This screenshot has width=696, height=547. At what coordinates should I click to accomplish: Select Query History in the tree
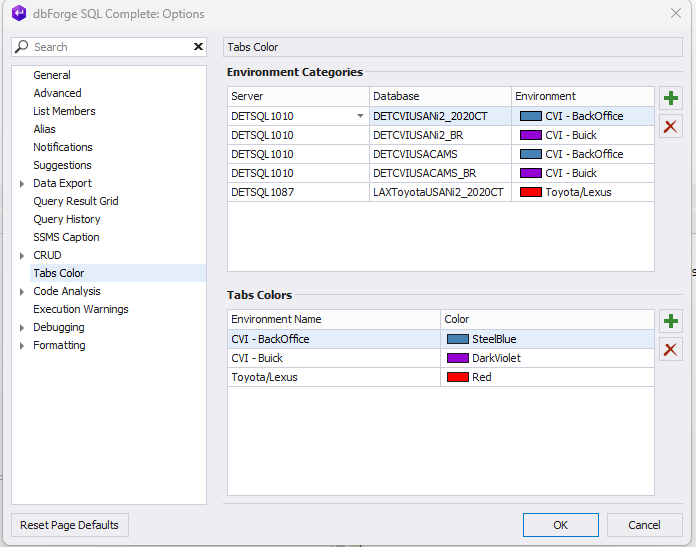tap(67, 219)
